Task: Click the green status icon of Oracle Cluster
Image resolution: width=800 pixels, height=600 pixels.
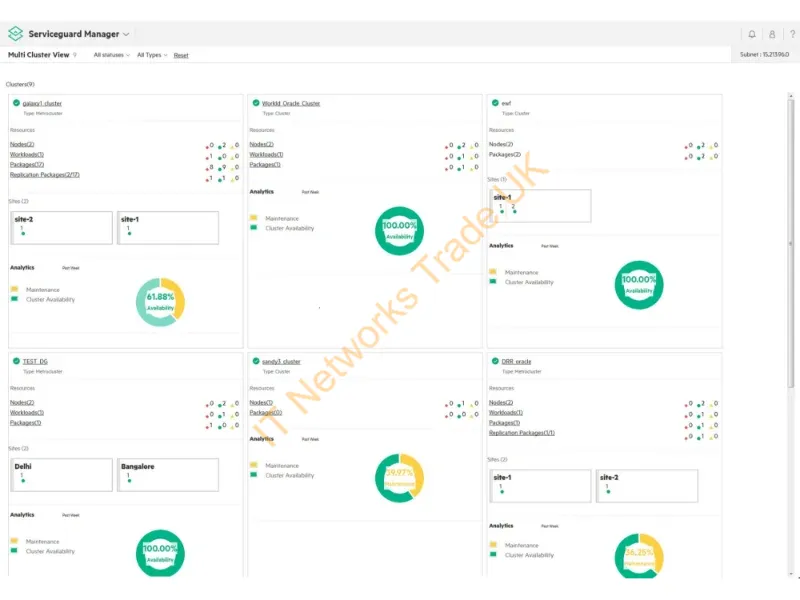Action: (256, 103)
